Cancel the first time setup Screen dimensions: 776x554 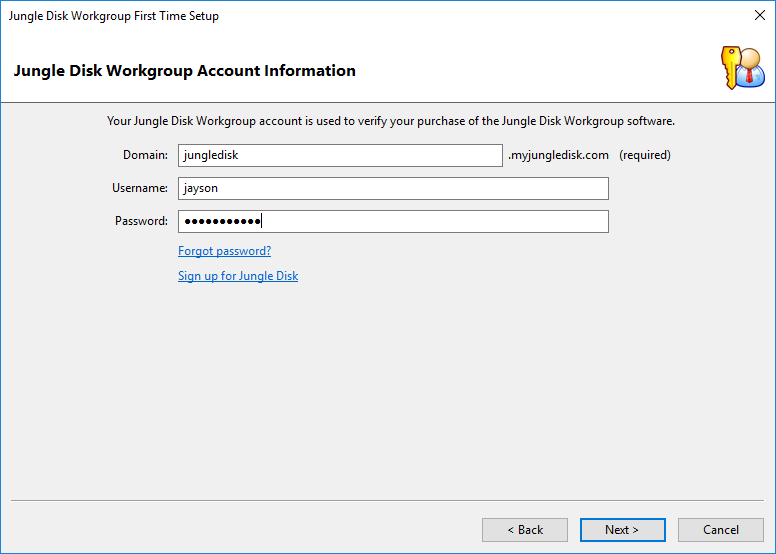(721, 530)
